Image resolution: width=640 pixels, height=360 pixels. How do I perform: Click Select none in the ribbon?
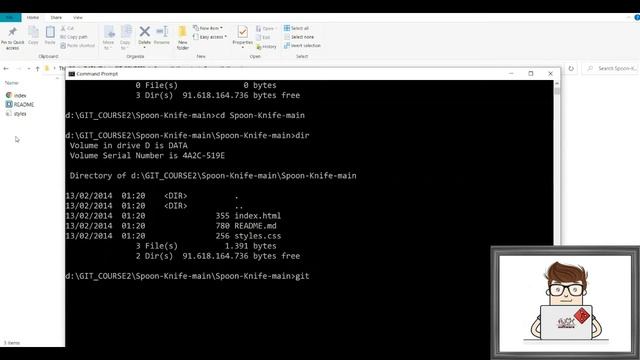click(299, 37)
